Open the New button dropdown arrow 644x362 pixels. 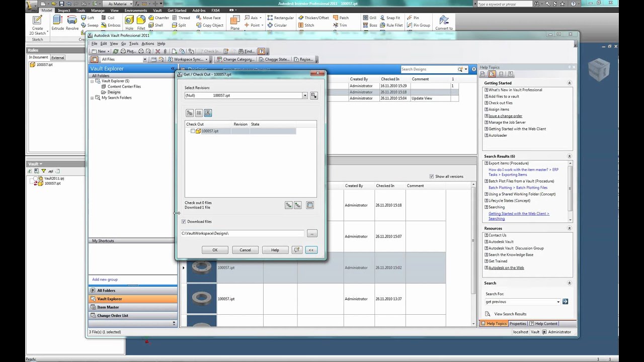coord(109,51)
